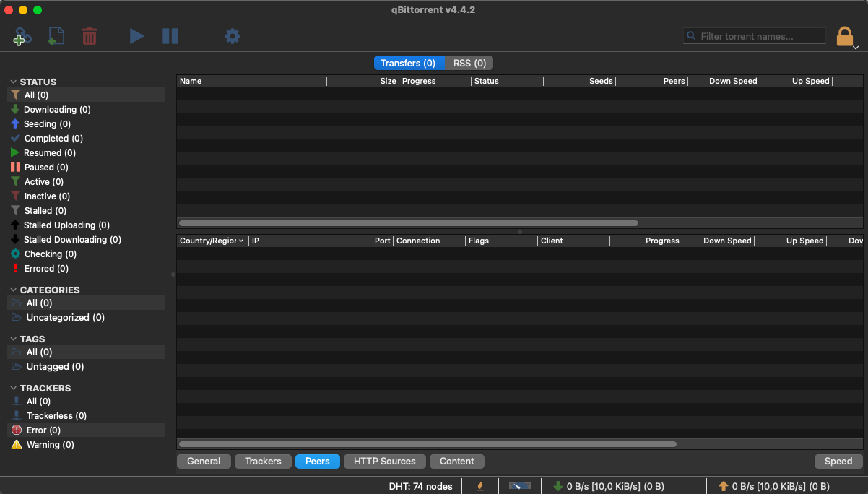Image resolution: width=868 pixels, height=494 pixels.
Task: Click the red Delete torrent trash icon
Action: [x=90, y=36]
